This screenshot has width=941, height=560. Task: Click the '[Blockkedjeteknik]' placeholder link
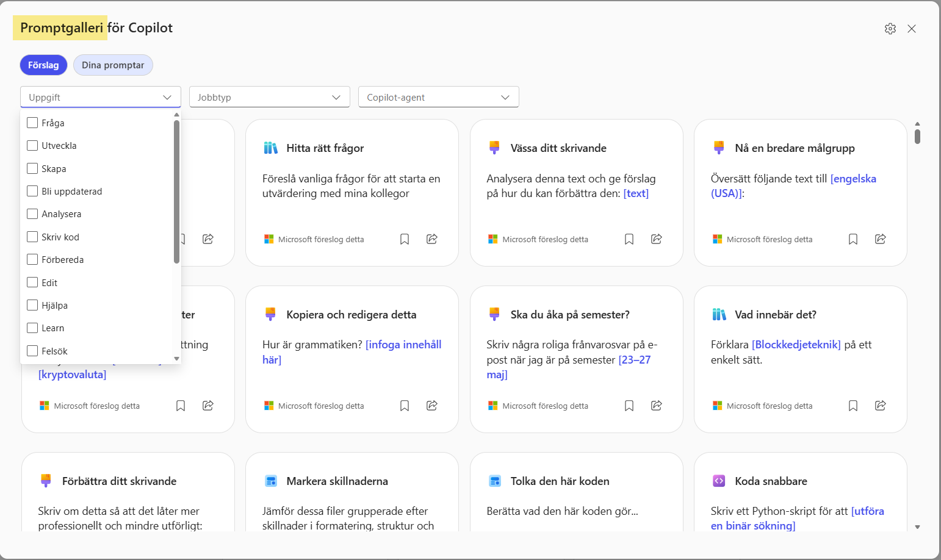[x=796, y=345]
